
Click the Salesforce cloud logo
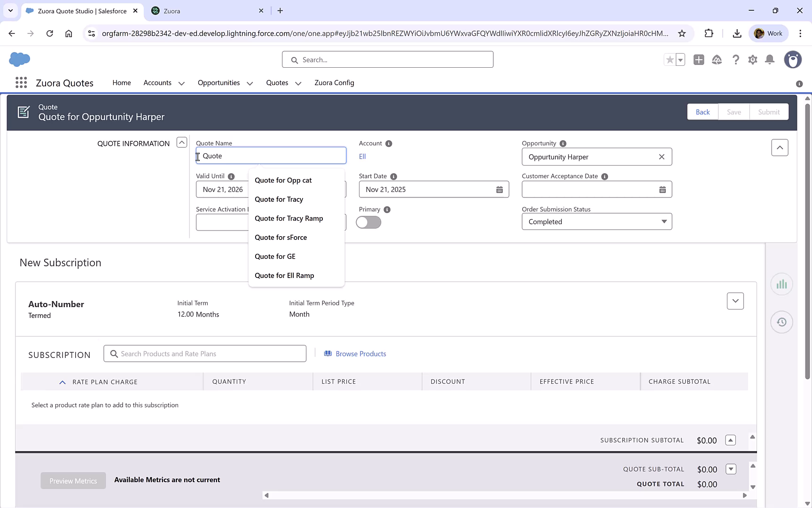pyautogui.click(x=19, y=59)
